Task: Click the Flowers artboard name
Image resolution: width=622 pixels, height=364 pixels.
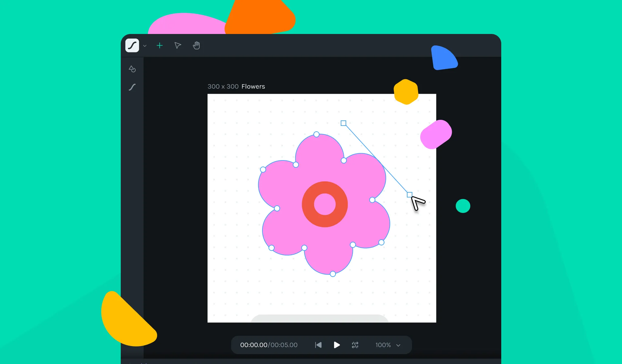Action: point(253,86)
